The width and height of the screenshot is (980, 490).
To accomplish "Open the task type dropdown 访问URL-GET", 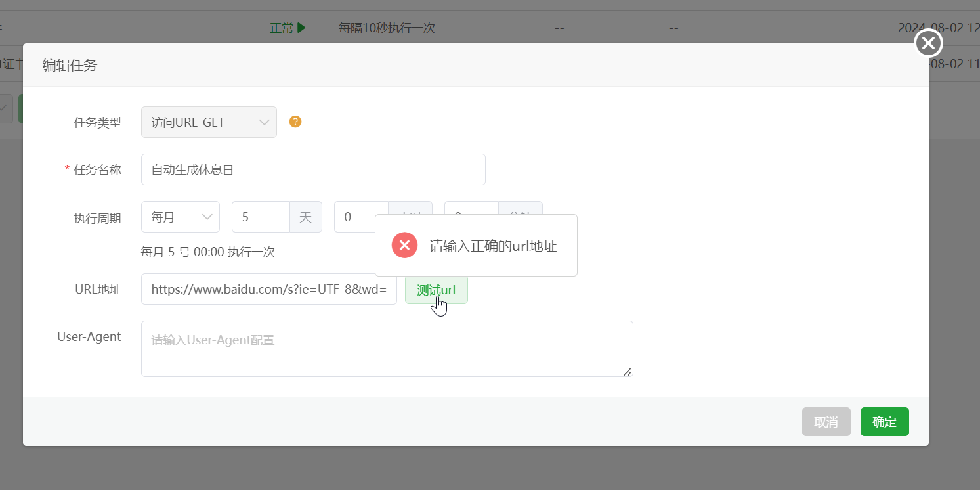I will point(209,122).
